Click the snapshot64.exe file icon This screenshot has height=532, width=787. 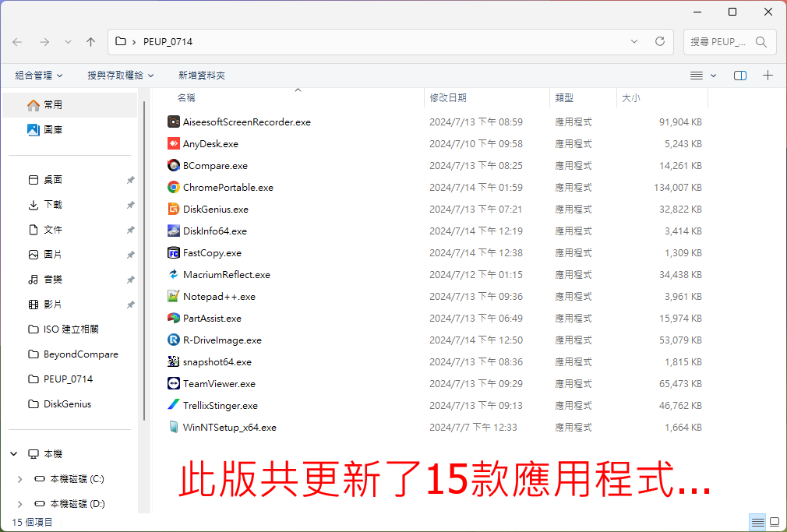click(x=173, y=362)
